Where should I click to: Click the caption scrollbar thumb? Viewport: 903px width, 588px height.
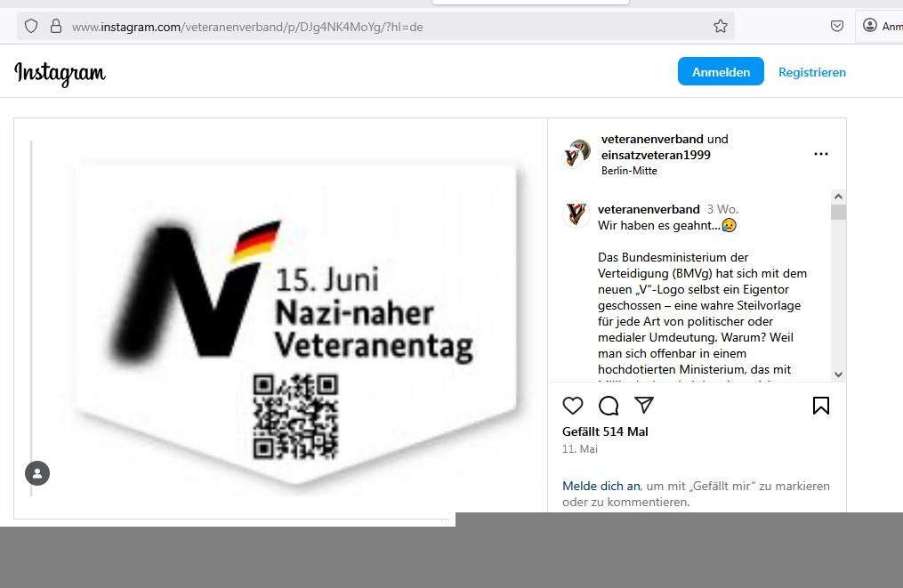838,212
